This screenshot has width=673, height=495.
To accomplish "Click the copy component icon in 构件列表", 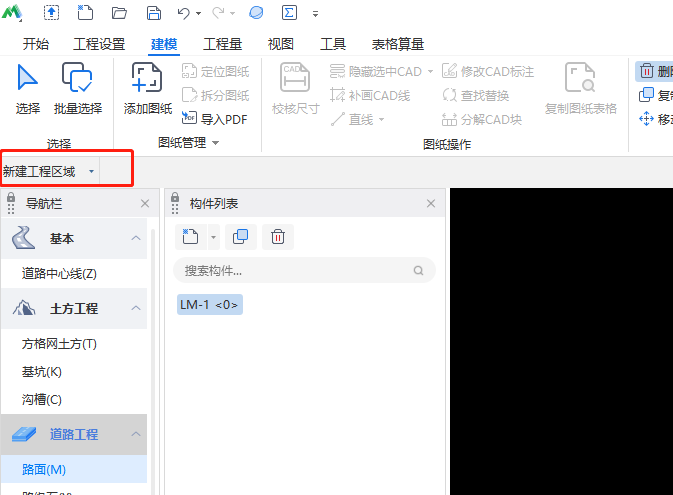I will click(x=240, y=237).
